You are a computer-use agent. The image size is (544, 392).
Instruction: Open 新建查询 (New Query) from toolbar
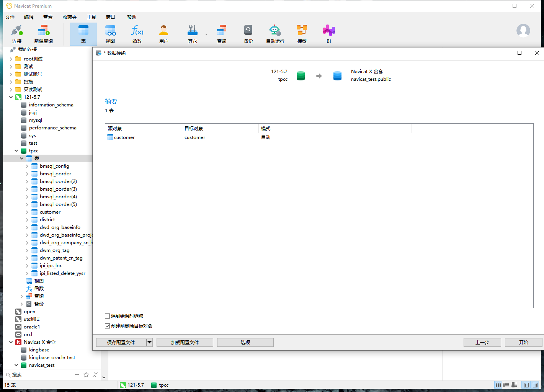[44, 34]
